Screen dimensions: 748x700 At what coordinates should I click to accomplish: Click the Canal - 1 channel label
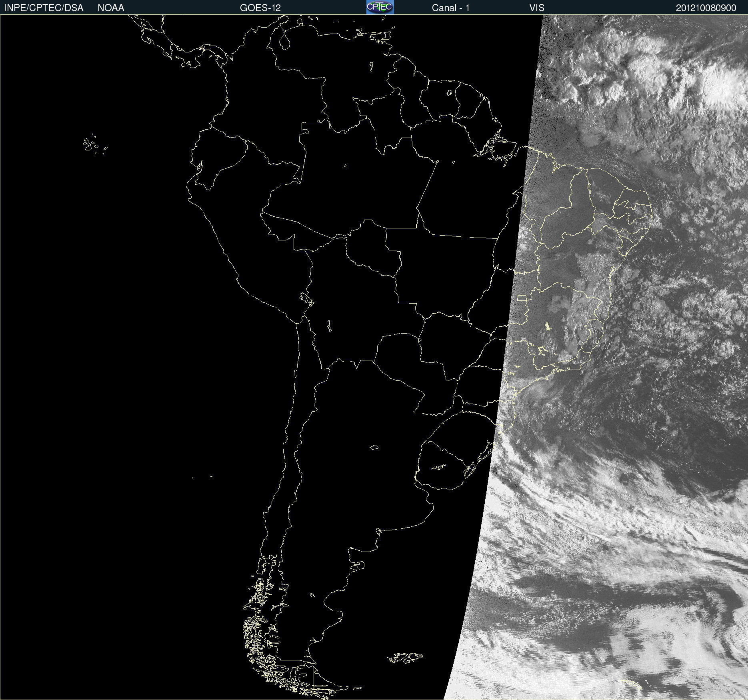tap(450, 8)
